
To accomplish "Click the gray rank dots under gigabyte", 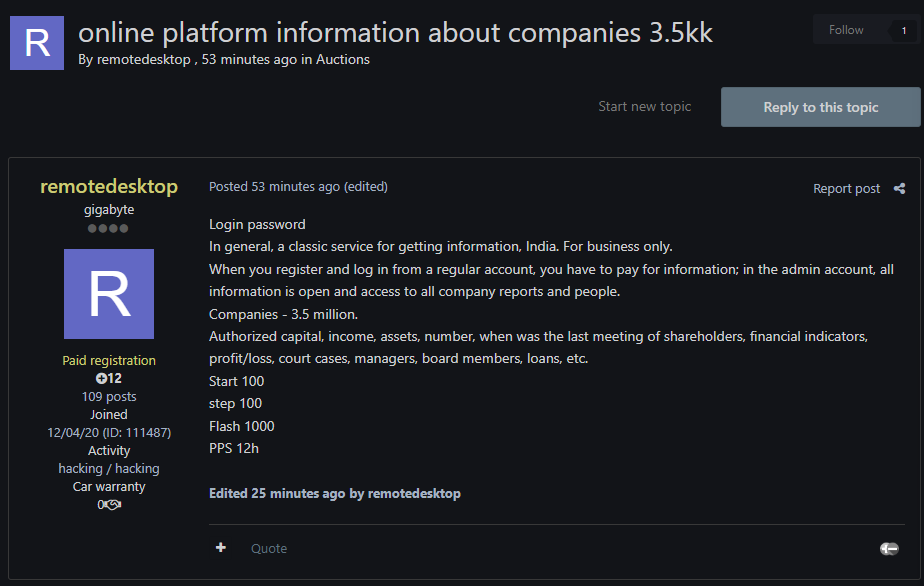I will coord(108,228).
